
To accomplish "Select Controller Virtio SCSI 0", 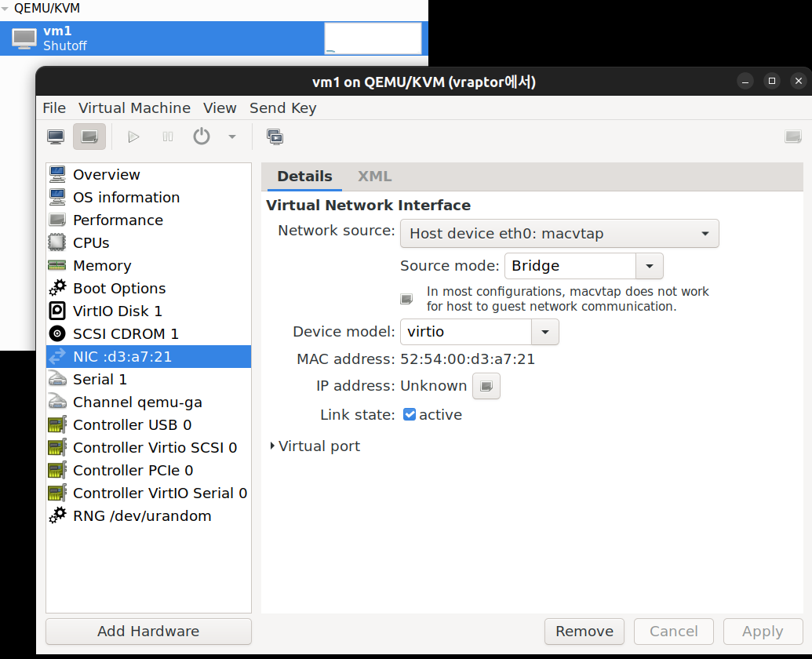I will (148, 448).
